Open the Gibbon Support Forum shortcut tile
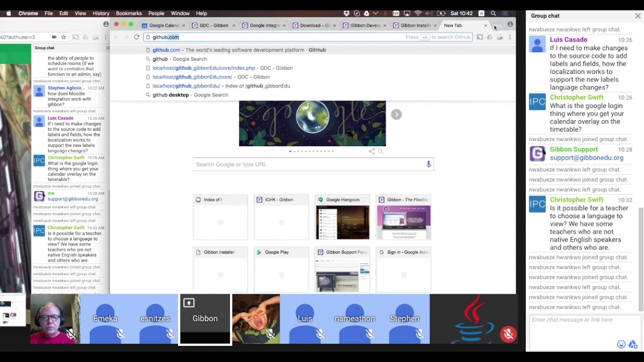The image size is (644, 362). [343, 269]
